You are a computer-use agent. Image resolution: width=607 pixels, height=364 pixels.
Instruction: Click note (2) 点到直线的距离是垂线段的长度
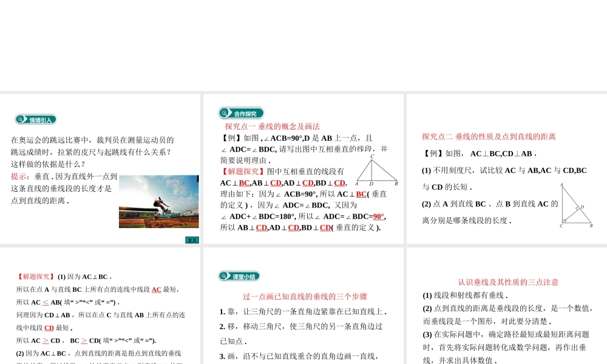click(x=507, y=308)
